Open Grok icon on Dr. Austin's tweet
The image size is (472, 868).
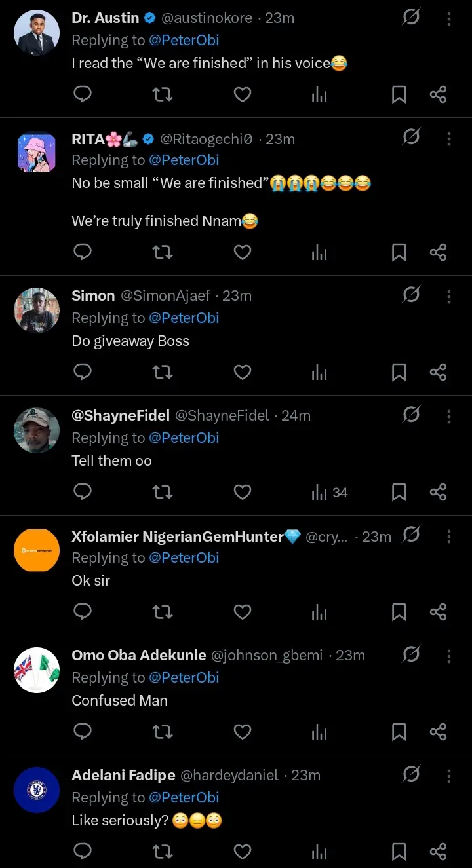pyautogui.click(x=411, y=18)
